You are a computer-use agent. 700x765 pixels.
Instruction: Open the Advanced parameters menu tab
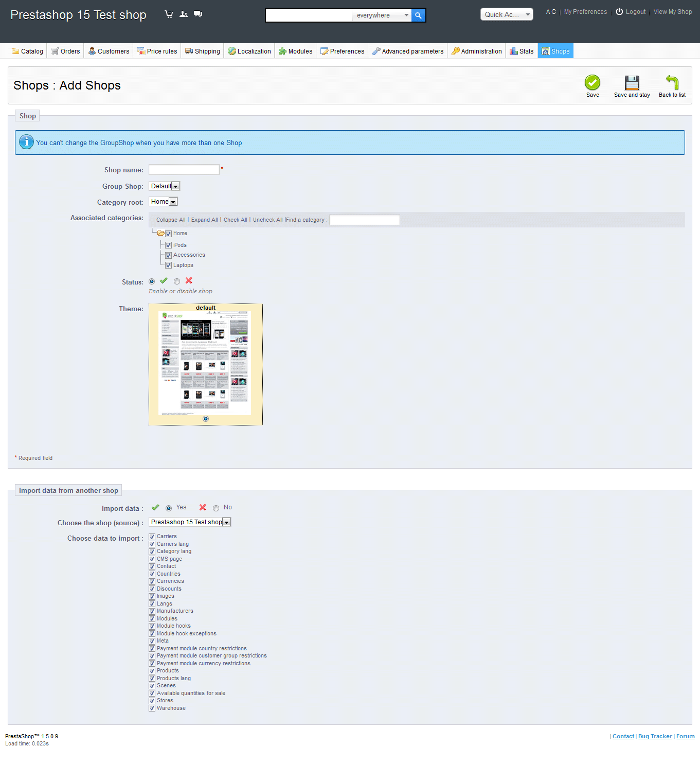[408, 51]
